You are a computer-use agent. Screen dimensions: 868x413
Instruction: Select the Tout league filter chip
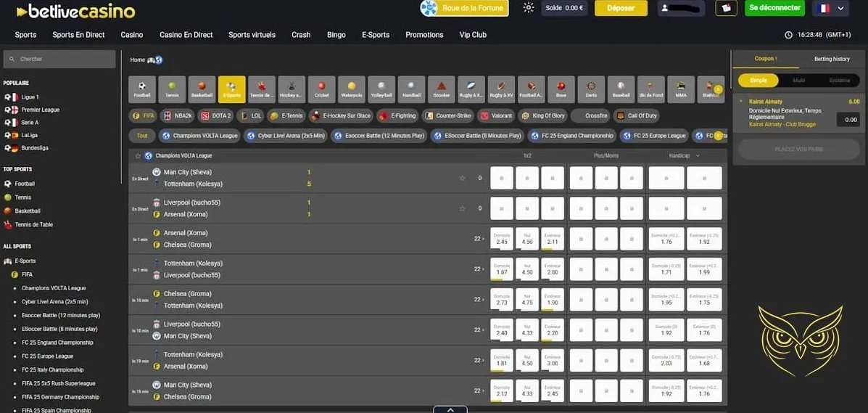coord(142,136)
